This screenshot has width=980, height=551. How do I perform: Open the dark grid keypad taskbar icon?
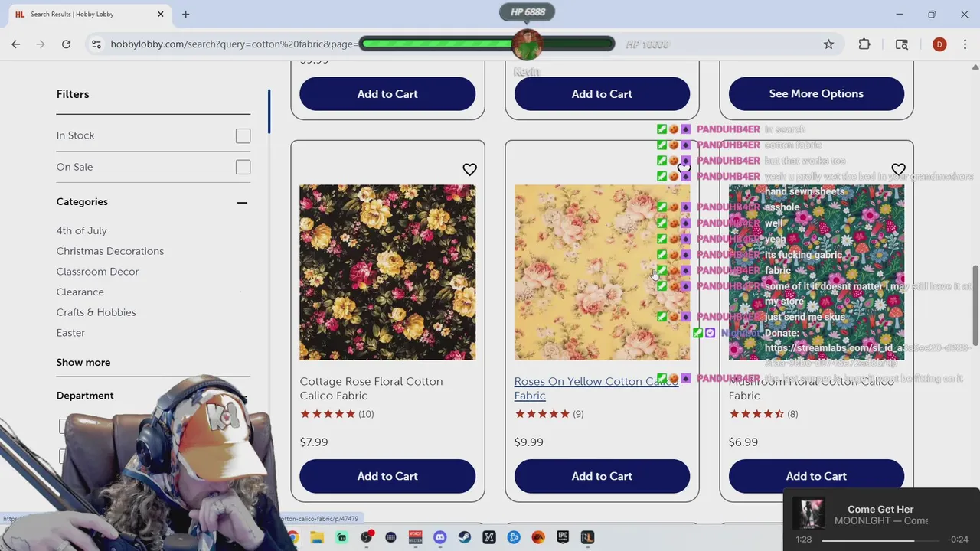click(x=391, y=537)
